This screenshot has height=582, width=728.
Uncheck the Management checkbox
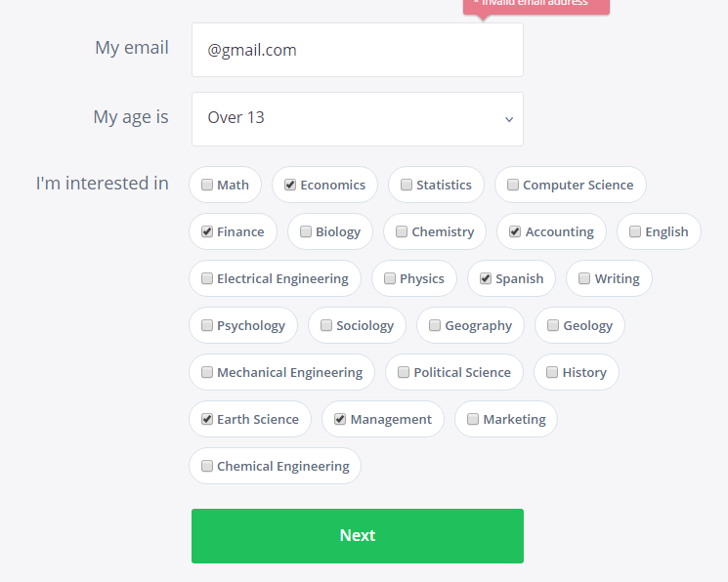tap(340, 419)
